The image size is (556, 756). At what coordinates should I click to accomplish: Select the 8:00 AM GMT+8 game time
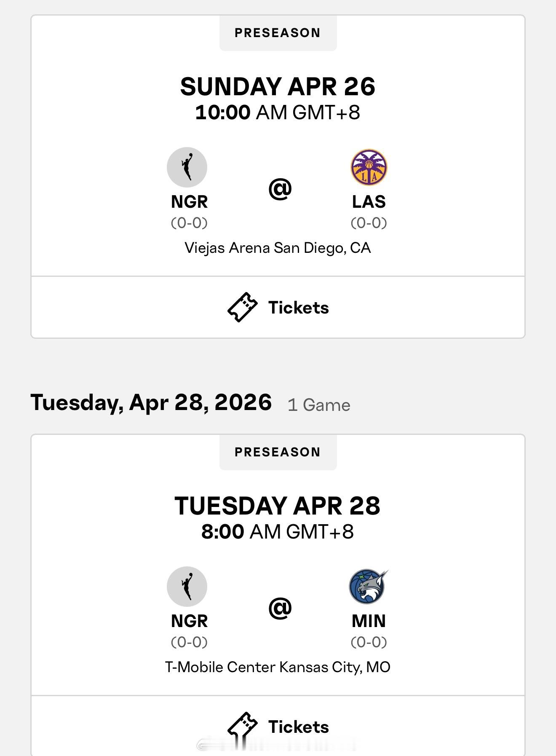point(278,532)
